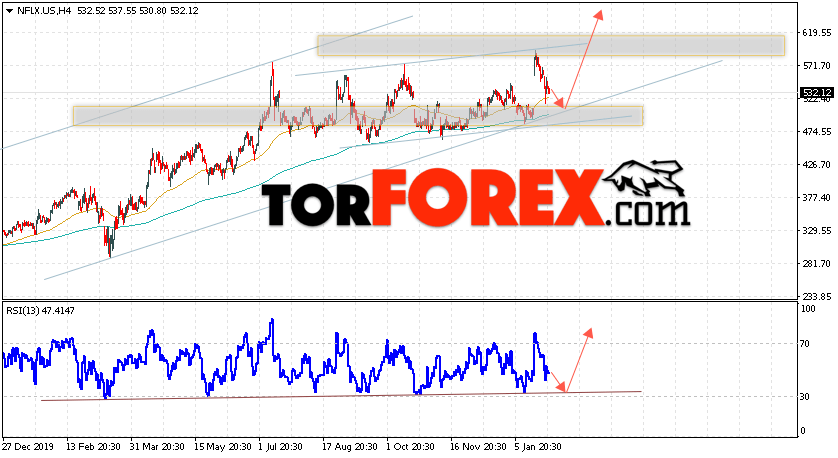Click the 329.55 price axis label

[817, 231]
